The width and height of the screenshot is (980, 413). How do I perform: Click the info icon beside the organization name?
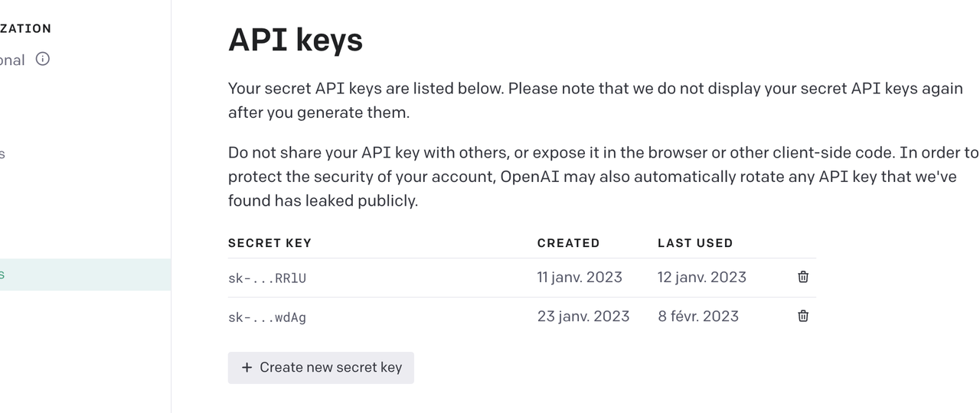coord(43,59)
